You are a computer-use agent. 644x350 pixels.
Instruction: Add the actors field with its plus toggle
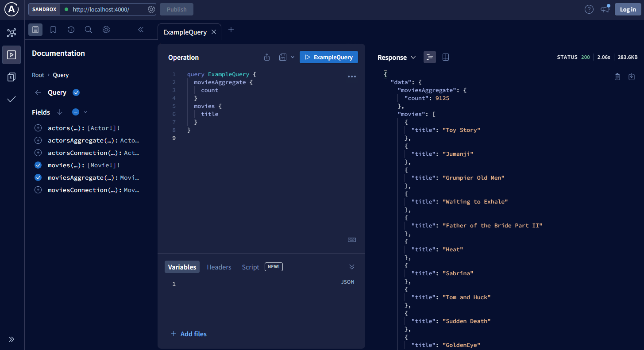(38, 127)
